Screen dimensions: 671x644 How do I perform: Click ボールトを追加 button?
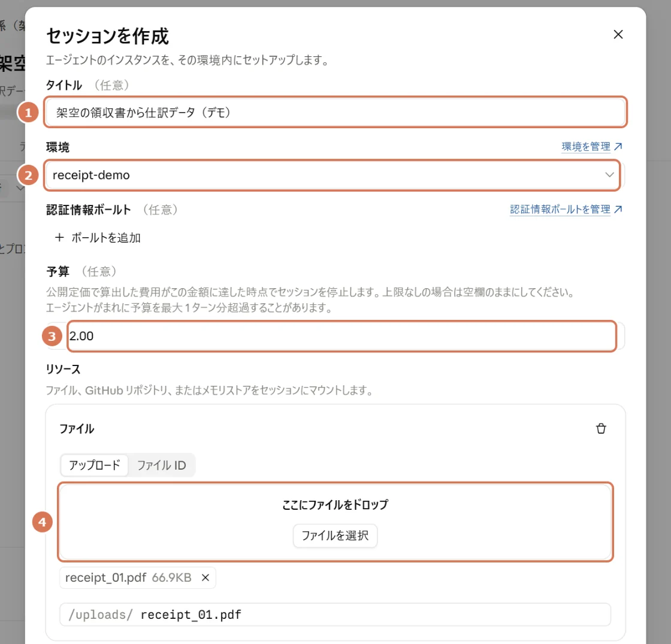(98, 237)
